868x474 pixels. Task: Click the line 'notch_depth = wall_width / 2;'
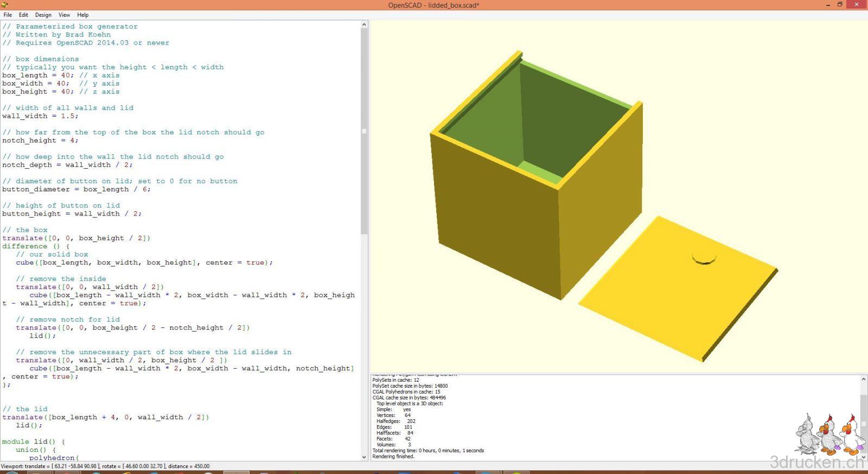pos(67,165)
